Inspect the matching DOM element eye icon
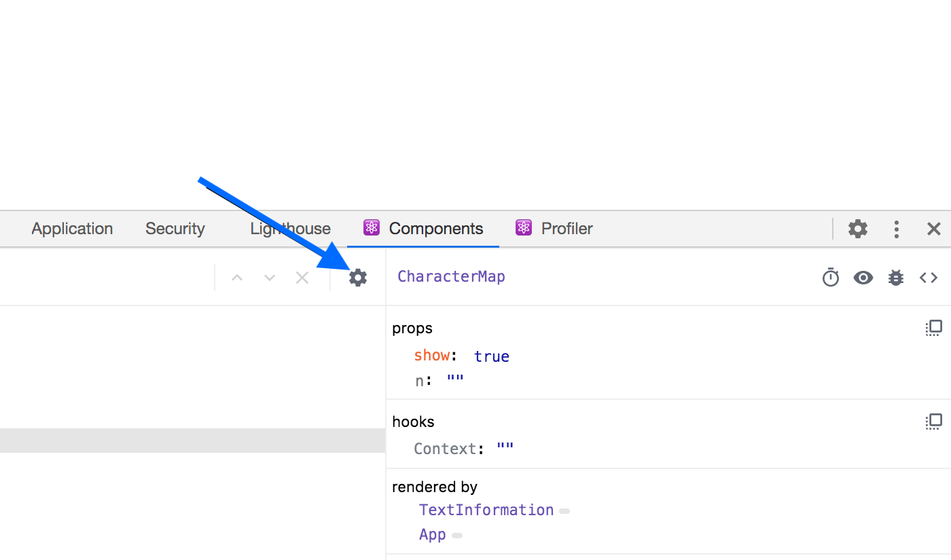951x560 pixels. point(863,277)
